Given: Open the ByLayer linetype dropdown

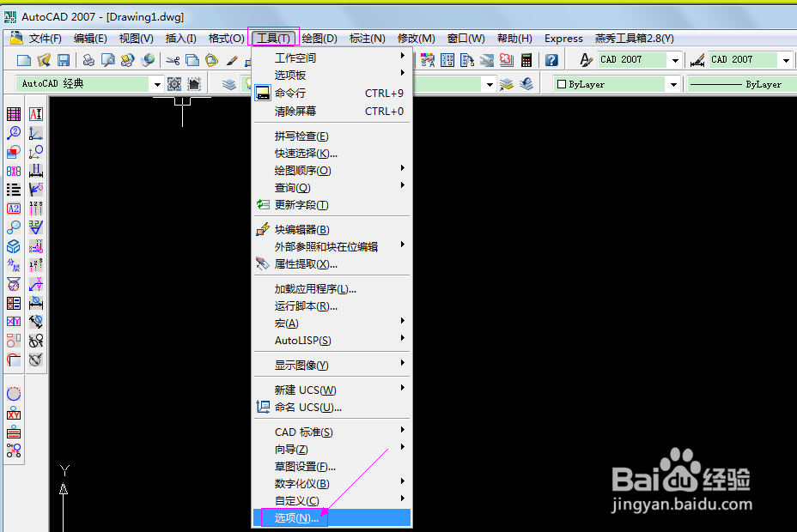Looking at the screenshot, I should coord(742,84).
